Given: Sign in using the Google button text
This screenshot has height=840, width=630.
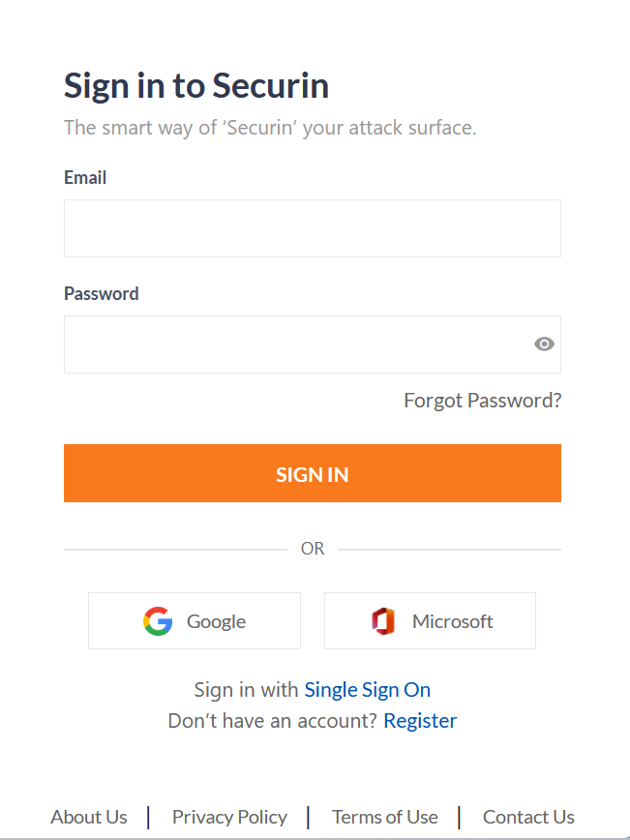Looking at the screenshot, I should pos(216,621).
